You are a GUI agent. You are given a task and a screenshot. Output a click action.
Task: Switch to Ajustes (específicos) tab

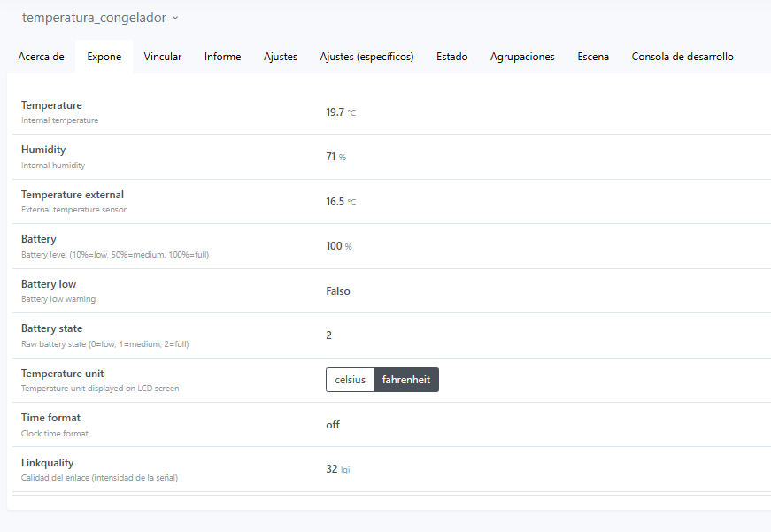pyautogui.click(x=366, y=57)
